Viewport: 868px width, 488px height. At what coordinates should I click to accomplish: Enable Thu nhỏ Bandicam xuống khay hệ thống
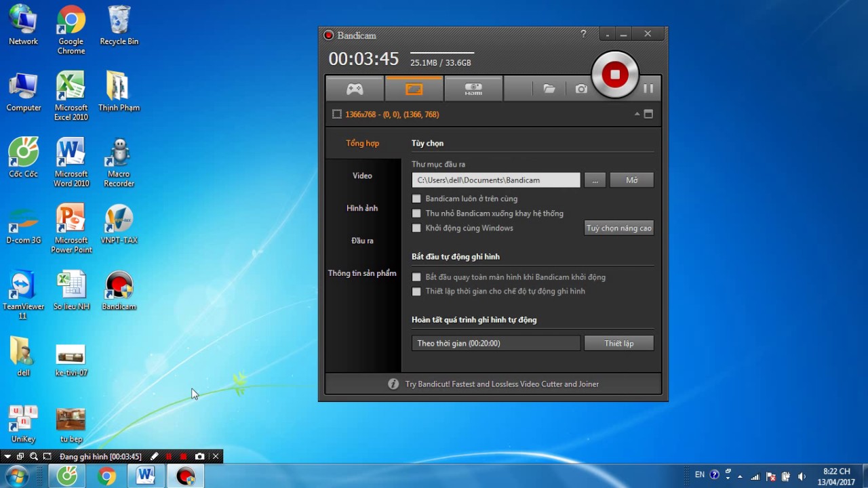tap(416, 213)
